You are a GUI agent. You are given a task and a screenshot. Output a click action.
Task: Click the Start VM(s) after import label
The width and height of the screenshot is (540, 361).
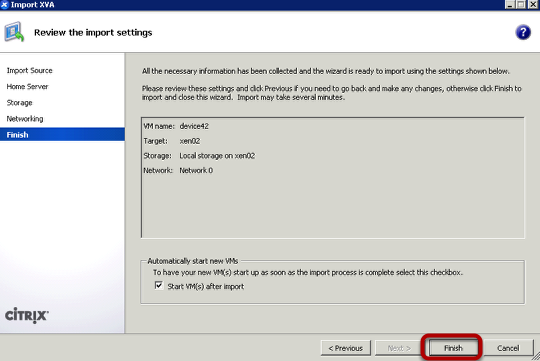point(206,286)
